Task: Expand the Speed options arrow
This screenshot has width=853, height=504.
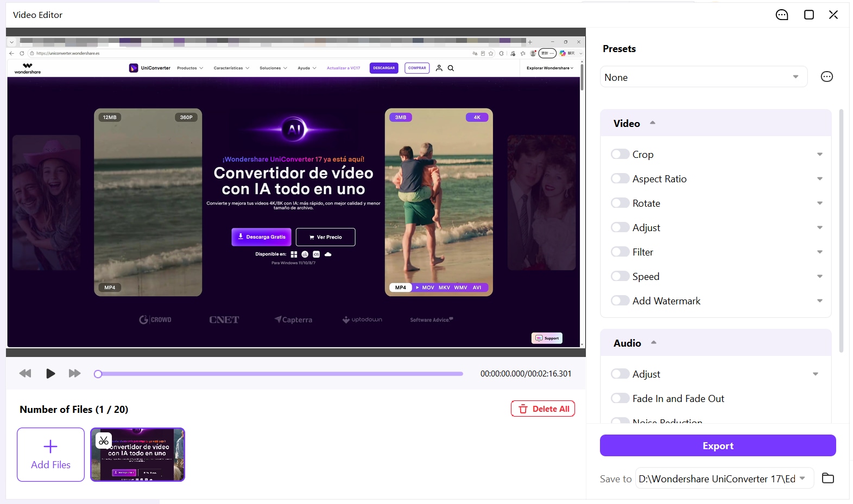Action: click(x=820, y=277)
